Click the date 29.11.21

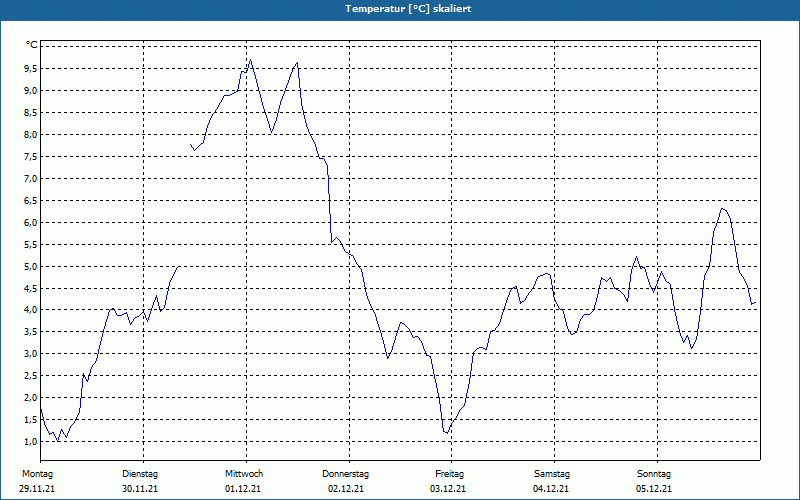coord(37,489)
